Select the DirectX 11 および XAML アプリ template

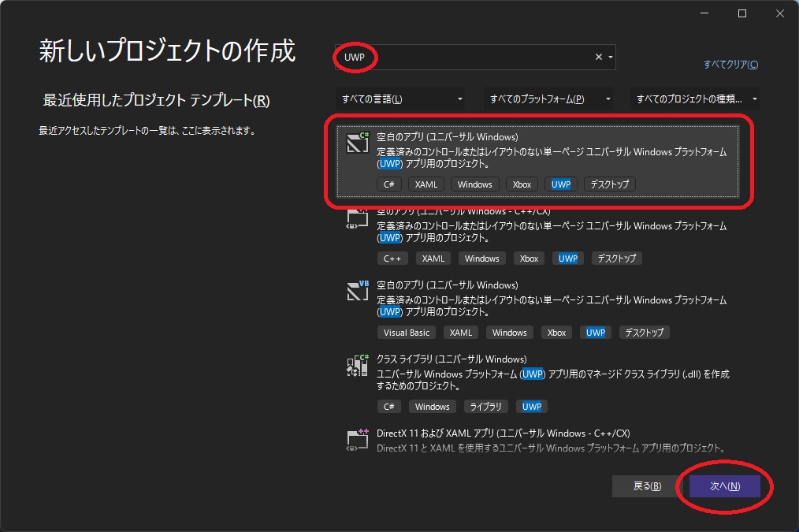[537, 441]
